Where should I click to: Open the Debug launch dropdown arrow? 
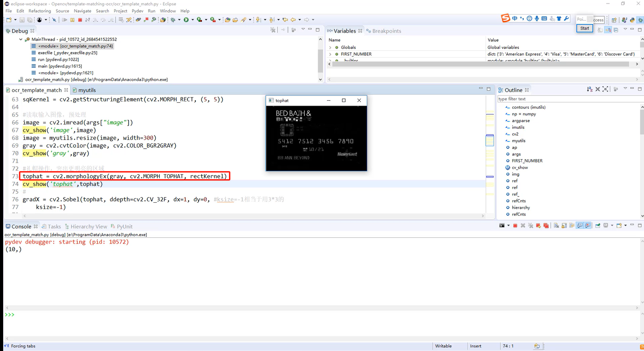coord(179,20)
